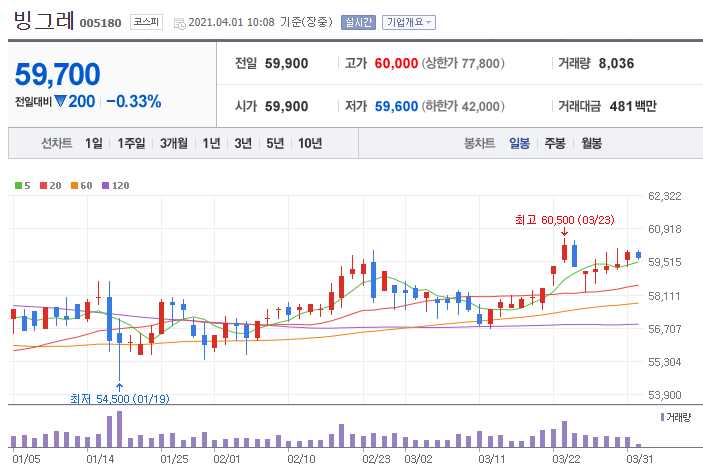
Task: Click the 53,900 y-axis label
Action: [x=664, y=395]
